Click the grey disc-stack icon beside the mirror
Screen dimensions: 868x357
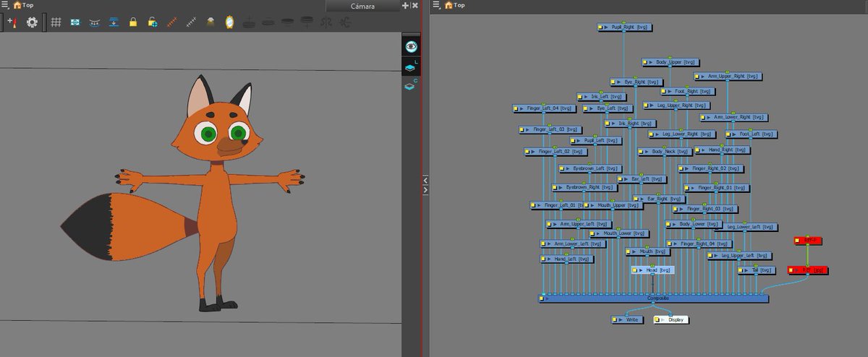(250, 22)
